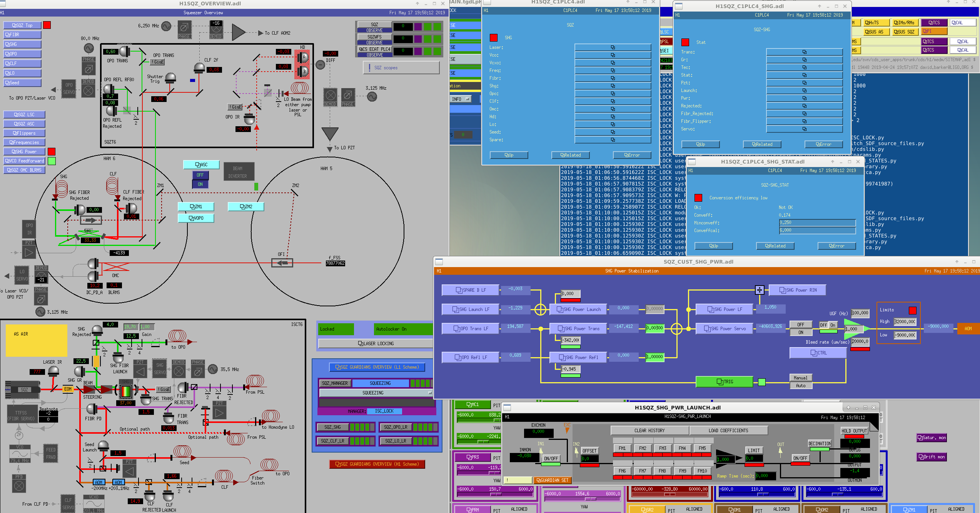The width and height of the screenshot is (980, 513).
Task: Select Auto trigger mode
Action: point(801,386)
